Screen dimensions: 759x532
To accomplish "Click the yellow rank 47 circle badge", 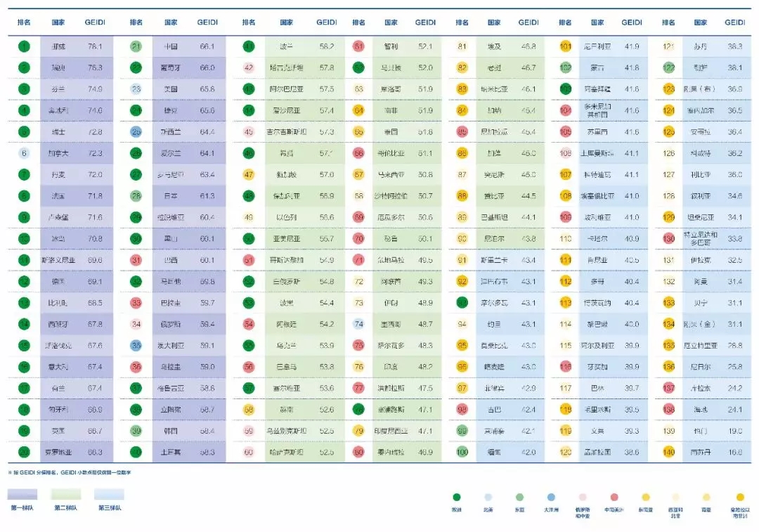I will [x=248, y=174].
